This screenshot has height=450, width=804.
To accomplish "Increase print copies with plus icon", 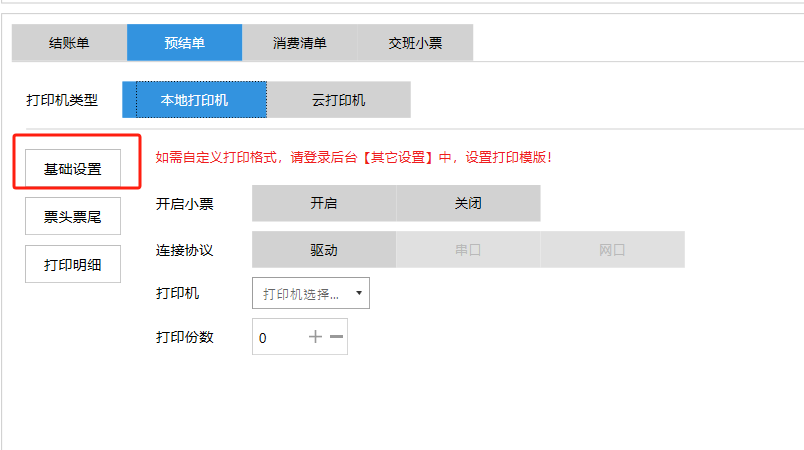I will (x=316, y=337).
